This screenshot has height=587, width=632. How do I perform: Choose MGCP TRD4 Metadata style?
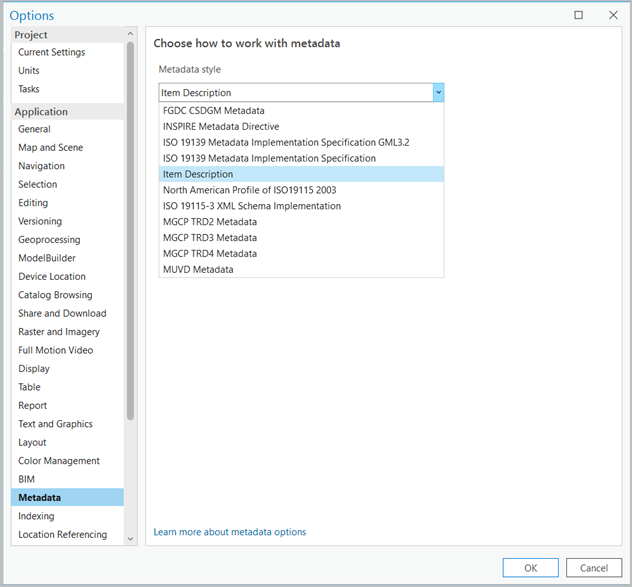pyautogui.click(x=210, y=254)
